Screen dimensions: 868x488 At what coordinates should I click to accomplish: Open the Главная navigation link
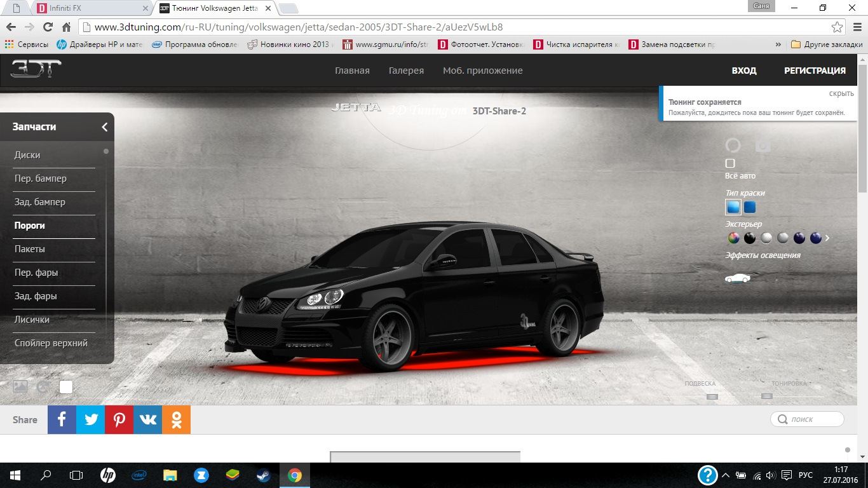tap(352, 71)
